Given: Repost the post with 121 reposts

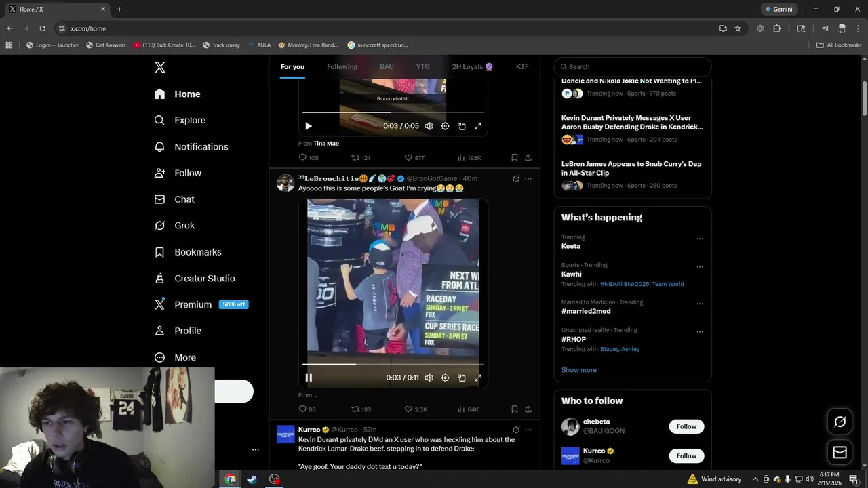Looking at the screenshot, I should pyautogui.click(x=360, y=157).
